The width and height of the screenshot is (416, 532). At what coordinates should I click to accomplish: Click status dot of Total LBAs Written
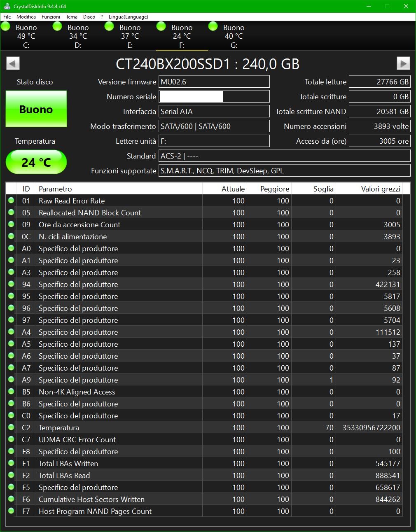(11, 463)
